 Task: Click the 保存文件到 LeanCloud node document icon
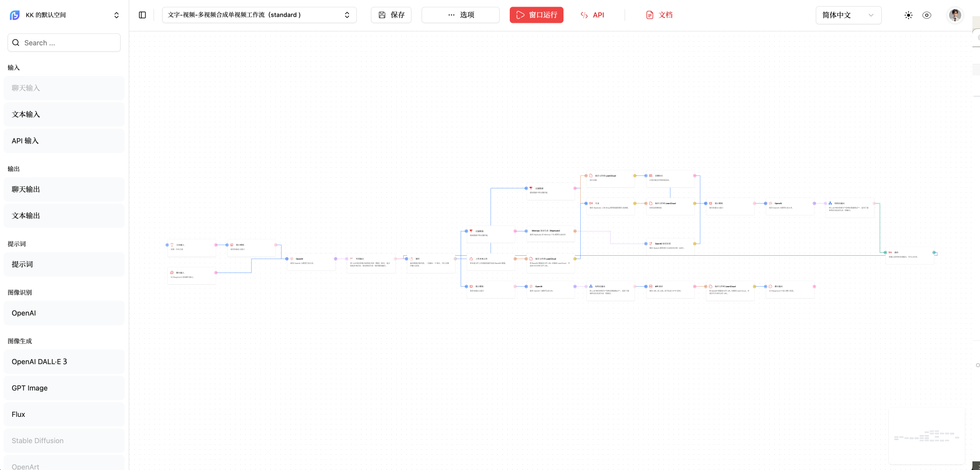tap(590, 176)
